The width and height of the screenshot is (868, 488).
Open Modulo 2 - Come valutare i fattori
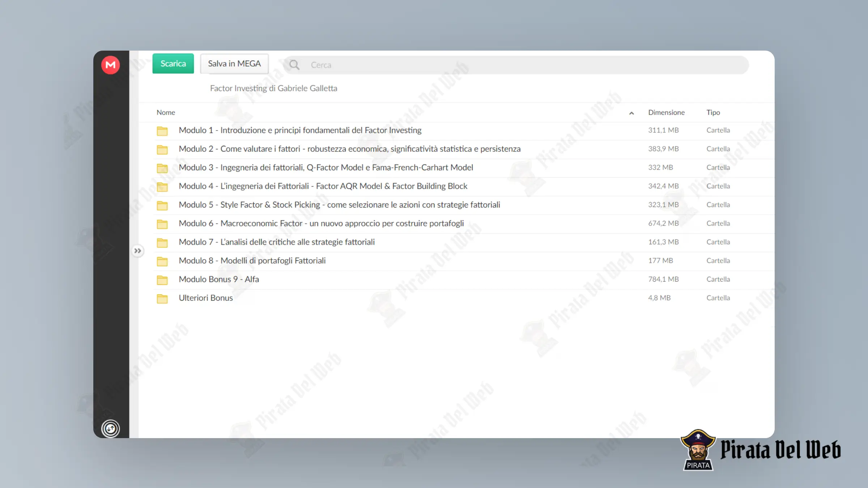pos(350,149)
